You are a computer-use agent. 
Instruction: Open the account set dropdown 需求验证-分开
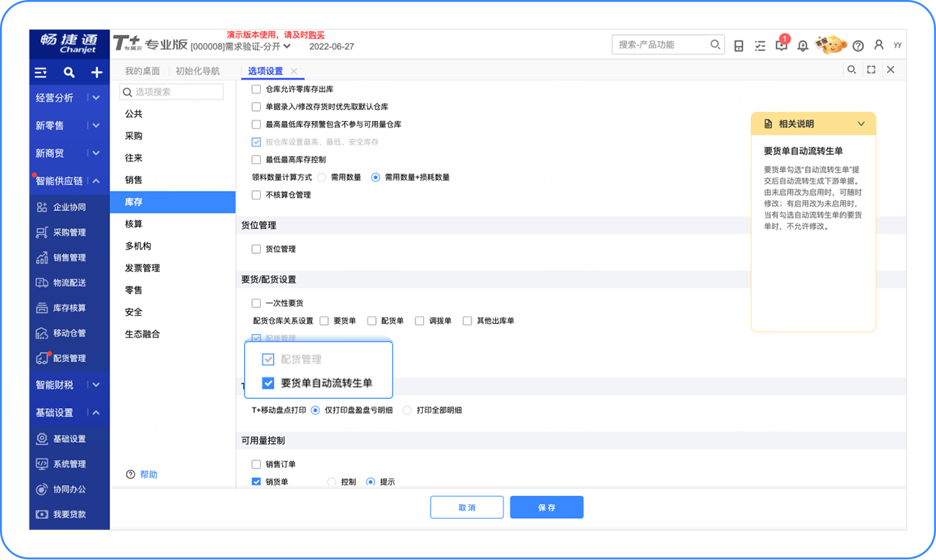click(287, 47)
